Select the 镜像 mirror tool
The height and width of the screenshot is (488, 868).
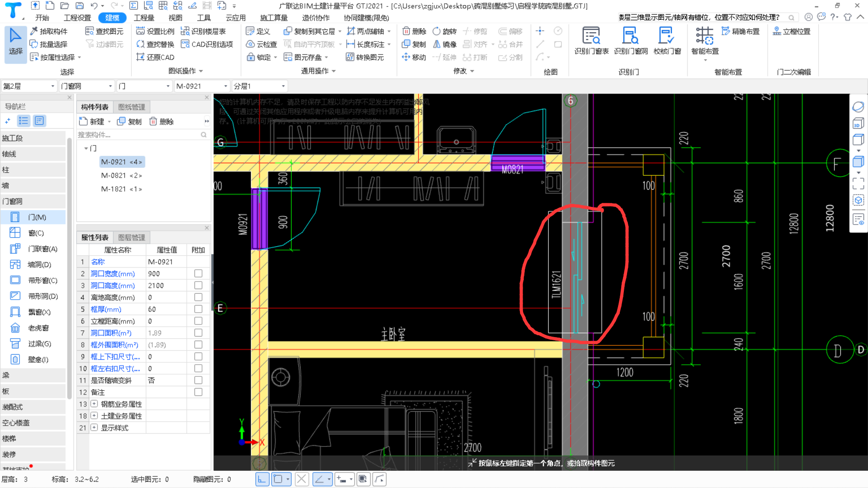(x=444, y=44)
